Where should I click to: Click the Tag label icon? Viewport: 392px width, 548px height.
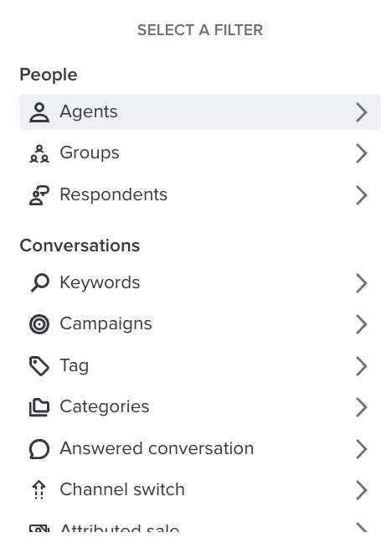[x=39, y=366]
